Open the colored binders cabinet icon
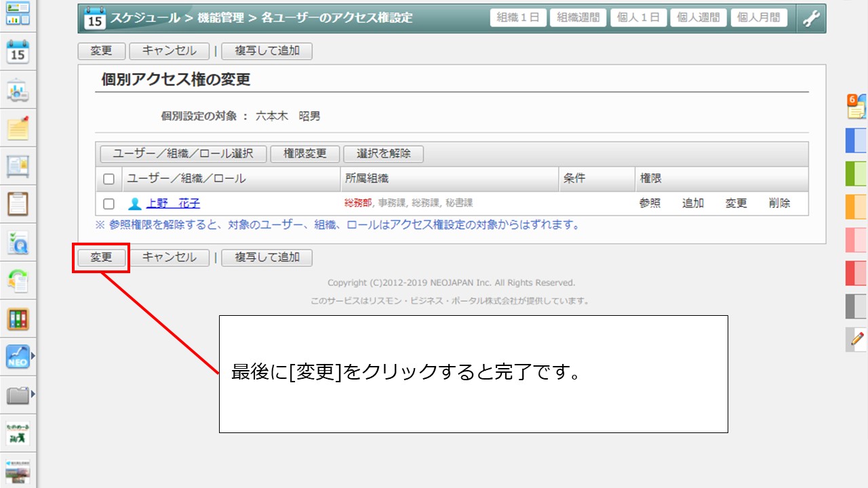 click(18, 319)
